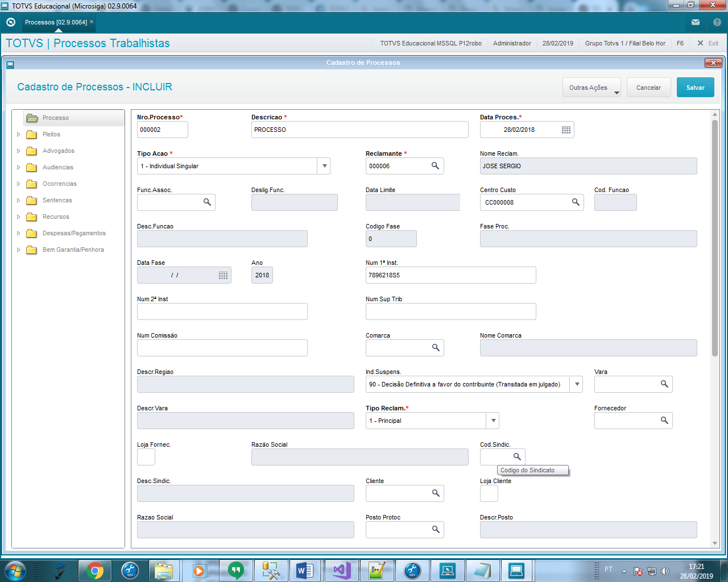Open the green Hangouts taskbar icon
Image resolution: width=728 pixels, height=582 pixels.
(235, 571)
